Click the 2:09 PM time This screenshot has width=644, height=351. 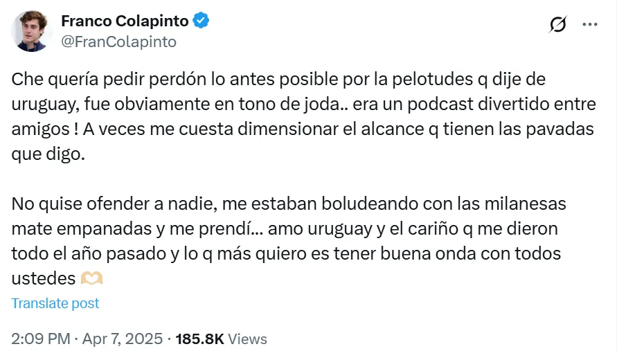[x=41, y=339]
